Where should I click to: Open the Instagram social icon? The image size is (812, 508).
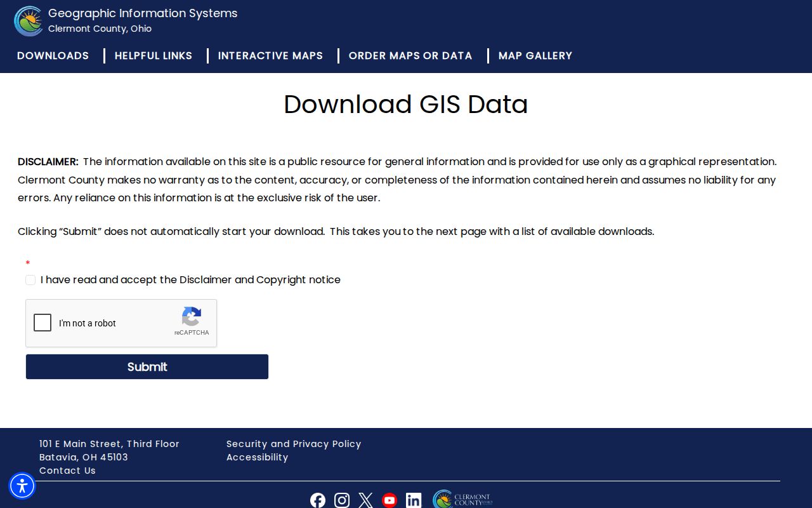click(x=342, y=500)
